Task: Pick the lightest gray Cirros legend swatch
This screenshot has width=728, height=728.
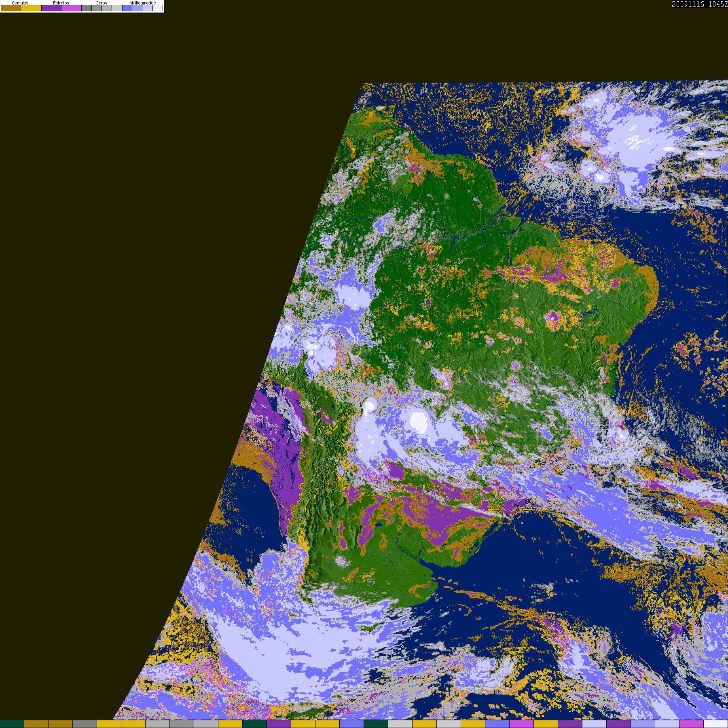Action: (117, 8)
